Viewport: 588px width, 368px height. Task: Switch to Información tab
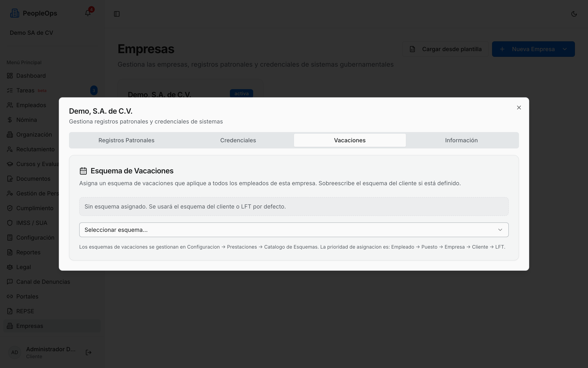[x=461, y=140]
